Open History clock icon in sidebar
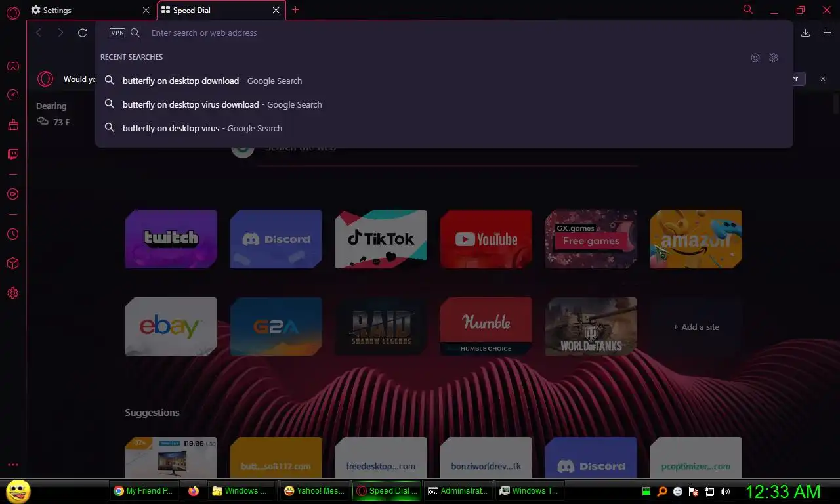The width and height of the screenshot is (840, 504). click(x=12, y=234)
